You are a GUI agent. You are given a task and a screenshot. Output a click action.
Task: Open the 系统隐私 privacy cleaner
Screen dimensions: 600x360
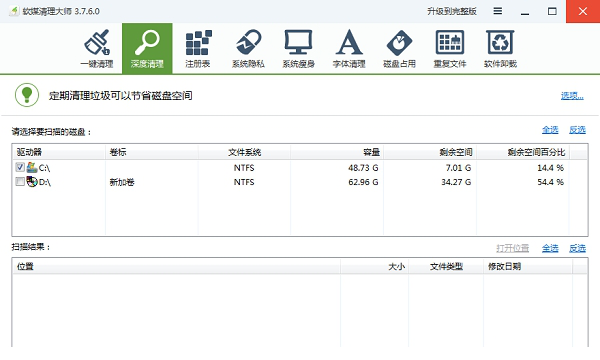[248, 49]
